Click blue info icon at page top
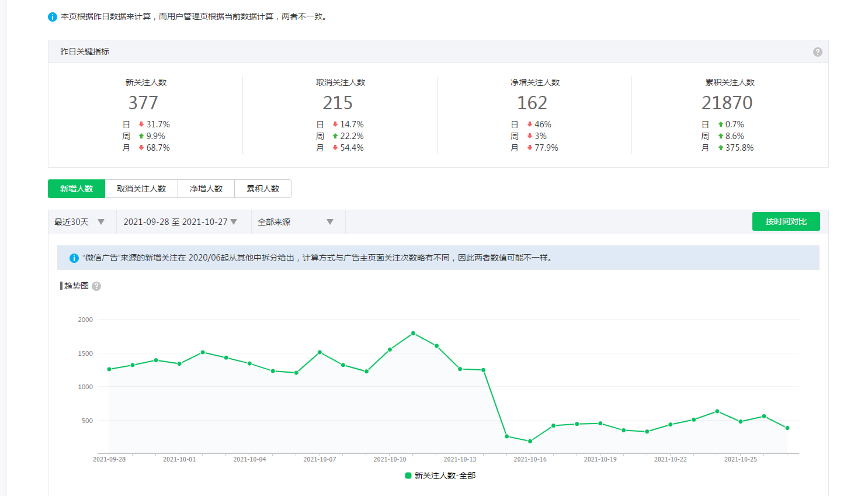868x496 pixels. 53,17
